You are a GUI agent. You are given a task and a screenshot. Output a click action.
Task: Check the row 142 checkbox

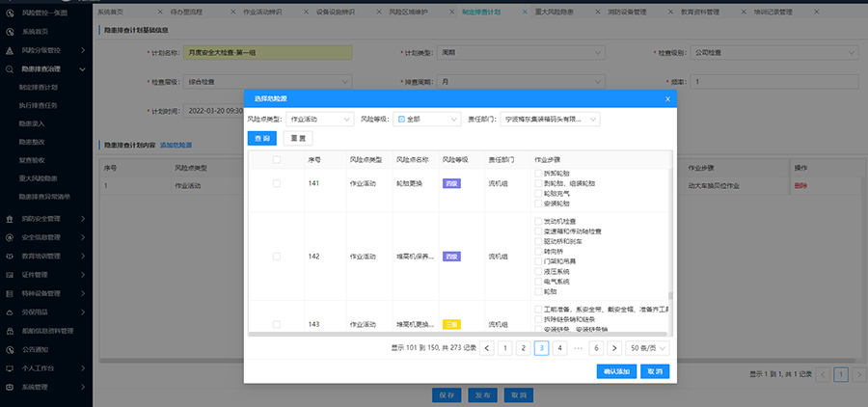click(x=277, y=257)
